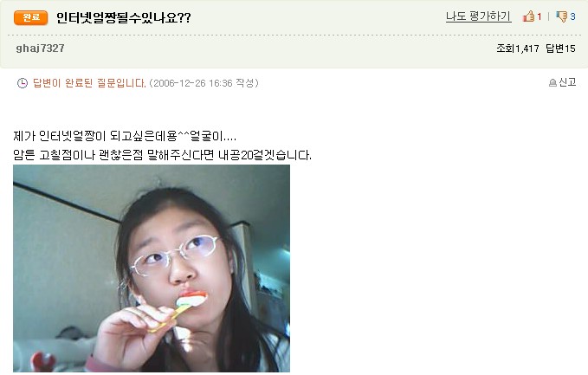Click the dashed divider below the question title
Viewport: 588px width, 375px height.
294,35
